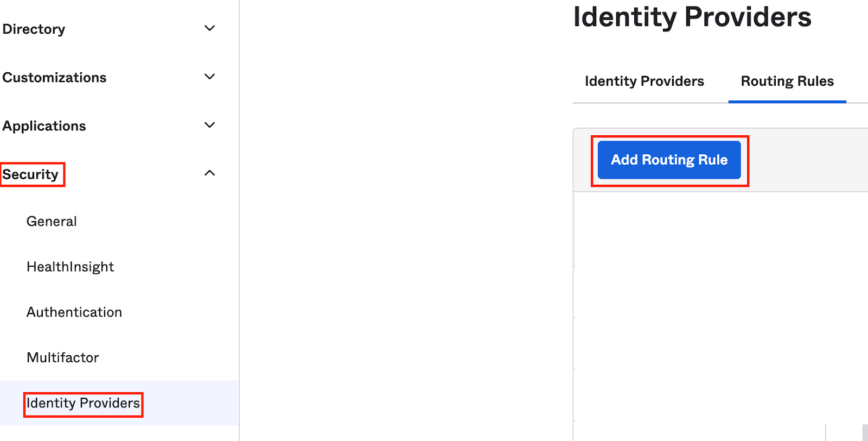Viewport: 868px width, 441px height.
Task: Select the Security sidebar heading text
Action: (30, 174)
